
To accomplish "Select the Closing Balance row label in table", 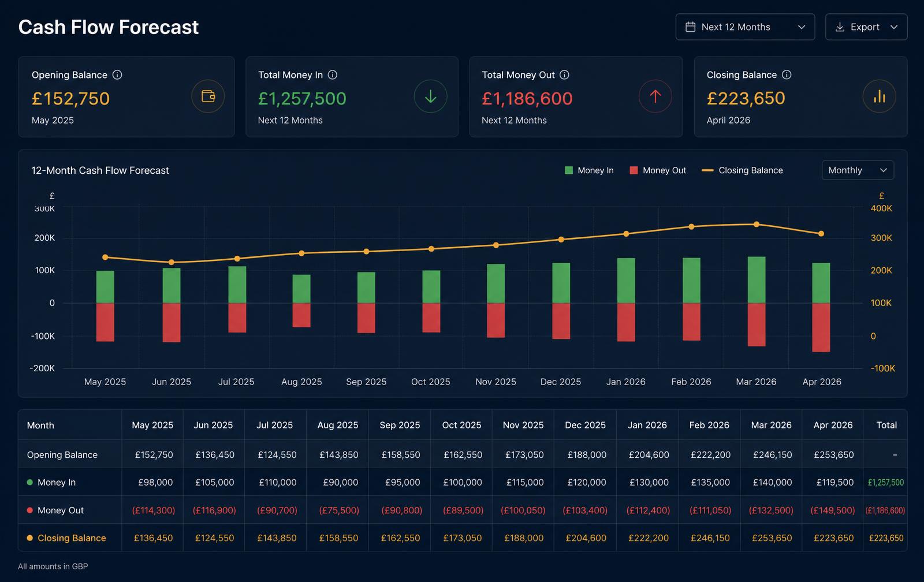I will (72, 538).
